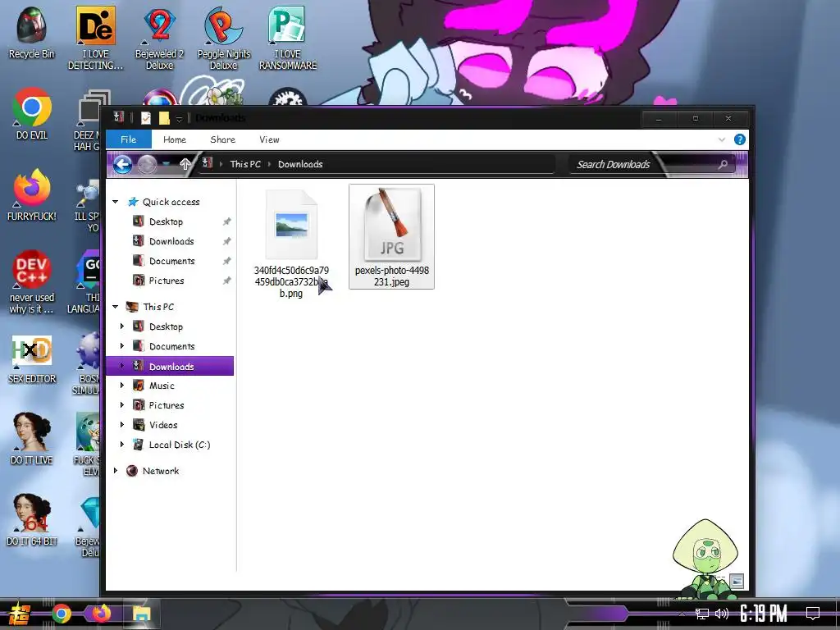Collapse the Quick access tree group
Screen dimensions: 840x630
click(x=115, y=202)
